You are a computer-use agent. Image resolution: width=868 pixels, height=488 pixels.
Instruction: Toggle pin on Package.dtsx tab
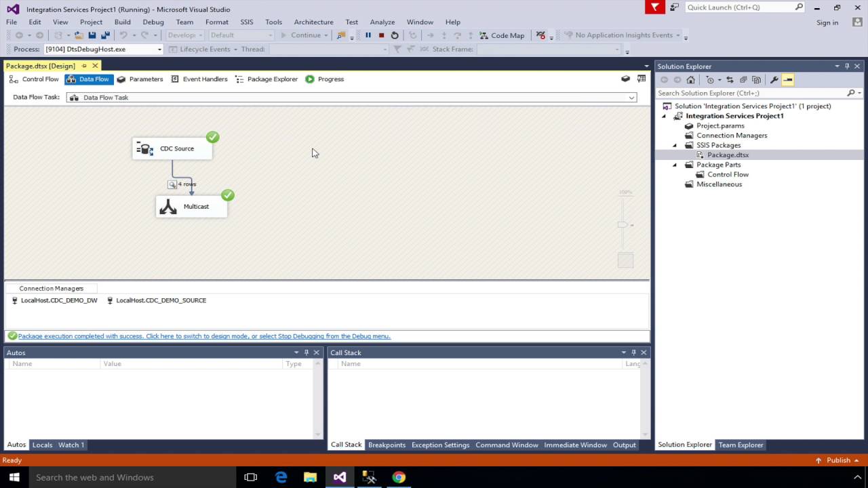84,66
